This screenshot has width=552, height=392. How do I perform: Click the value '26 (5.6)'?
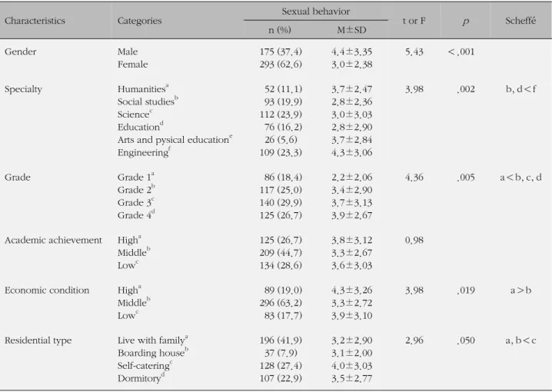pyautogui.click(x=281, y=140)
